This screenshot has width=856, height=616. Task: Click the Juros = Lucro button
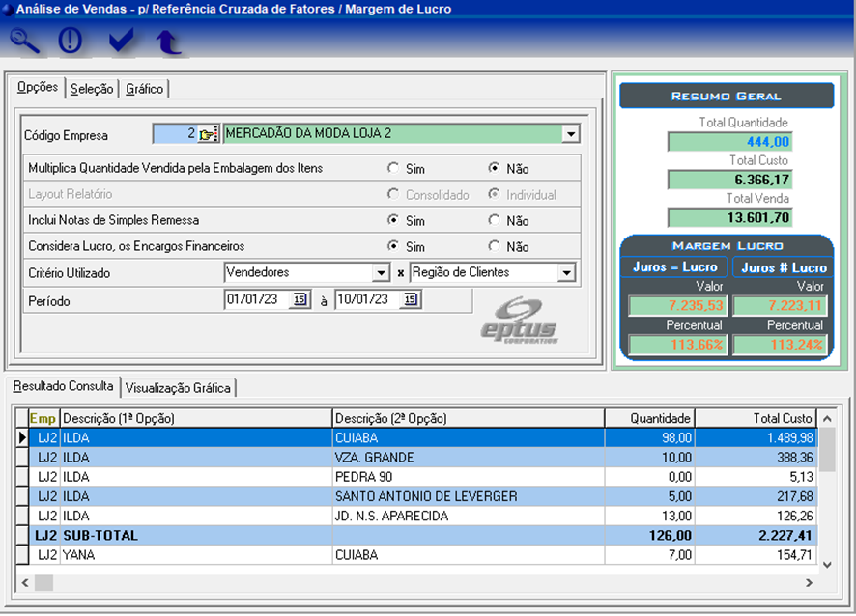click(x=675, y=266)
